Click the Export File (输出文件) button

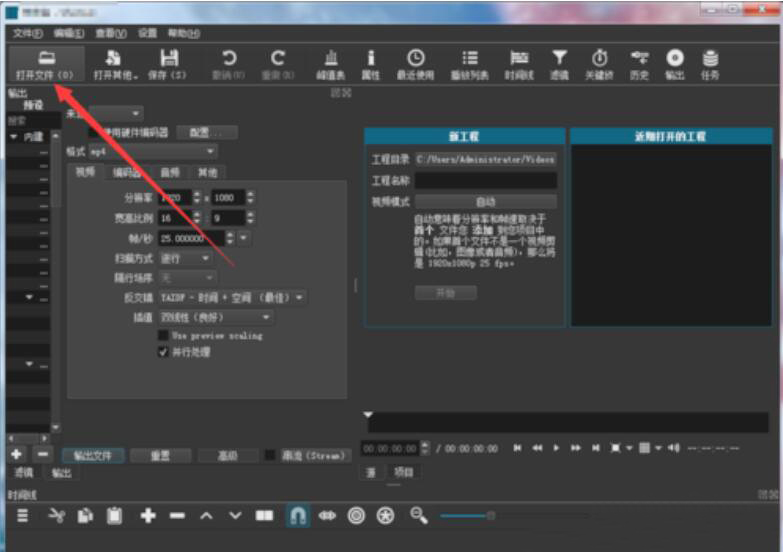(93, 455)
